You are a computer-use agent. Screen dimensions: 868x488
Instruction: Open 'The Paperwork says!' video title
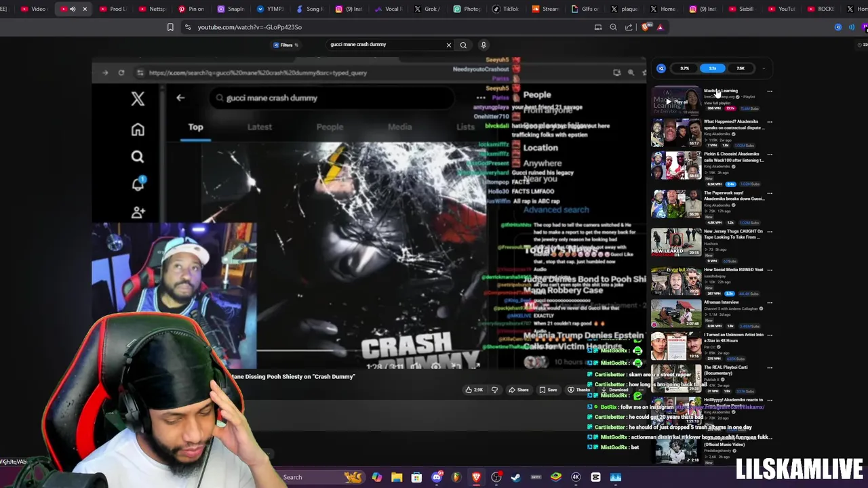[734, 196]
